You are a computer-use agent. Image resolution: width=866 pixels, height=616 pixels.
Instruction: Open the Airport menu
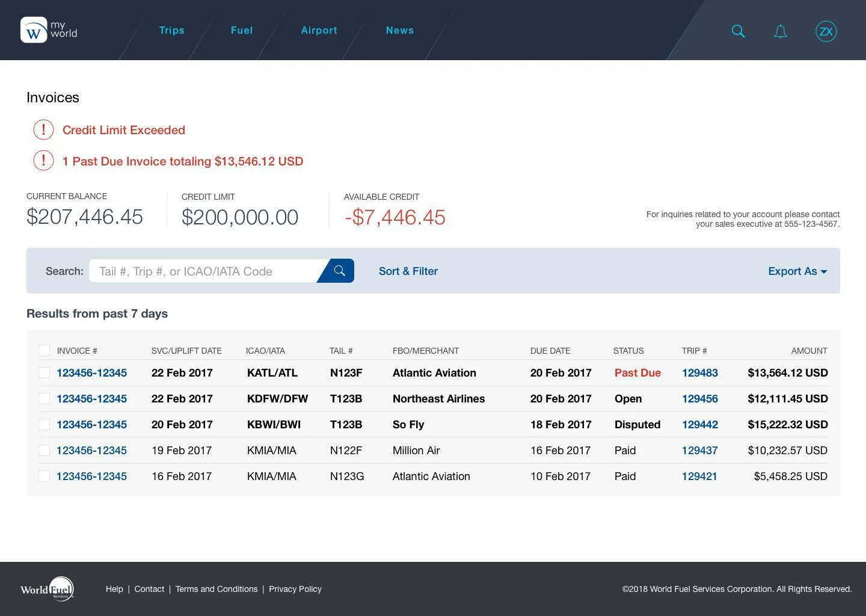[319, 30]
